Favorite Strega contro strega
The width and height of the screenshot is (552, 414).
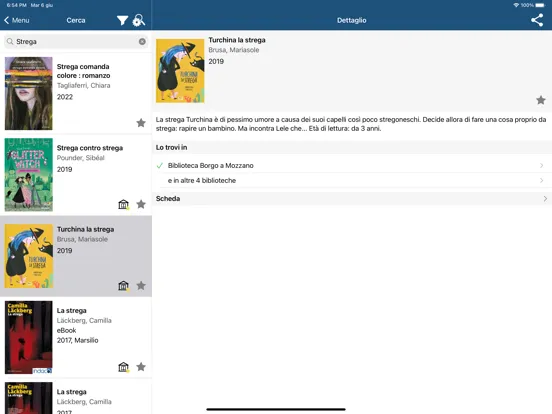pos(141,204)
